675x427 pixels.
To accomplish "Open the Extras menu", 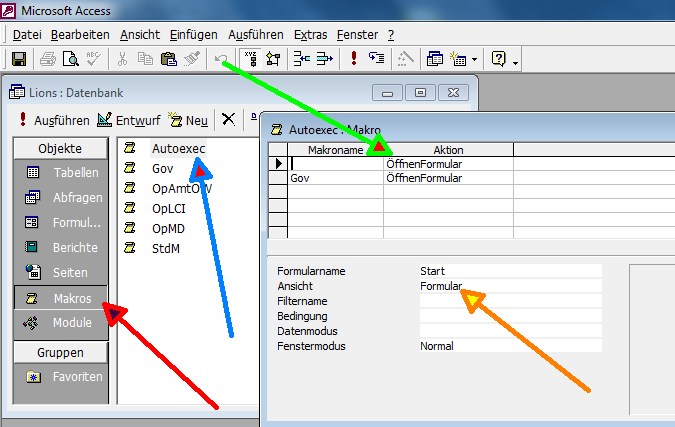I will coord(310,35).
